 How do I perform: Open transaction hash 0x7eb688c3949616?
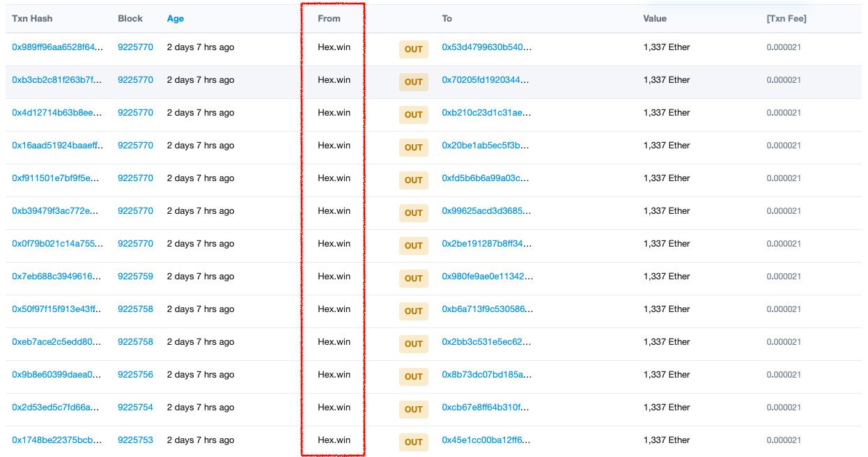[58, 277]
